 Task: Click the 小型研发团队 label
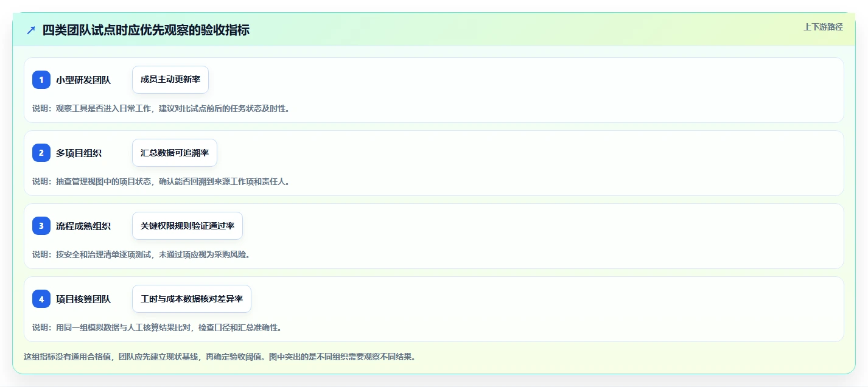click(83, 80)
